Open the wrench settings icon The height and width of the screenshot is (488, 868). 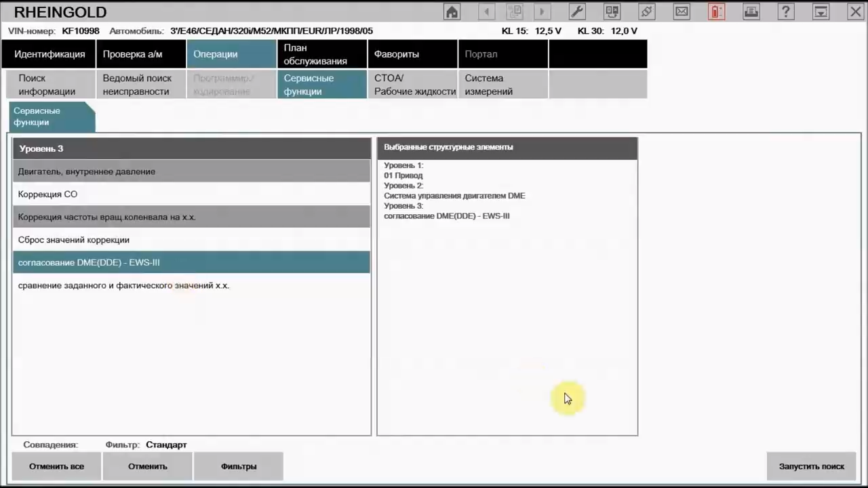(577, 12)
